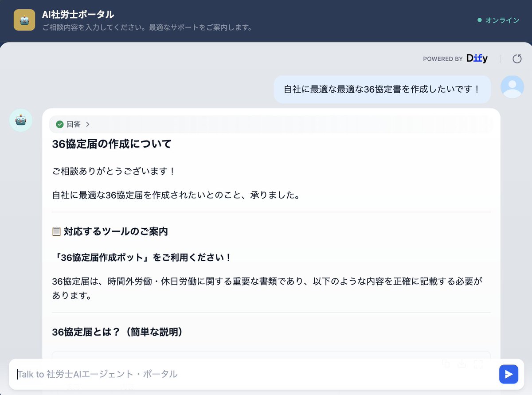Viewport: 532px width, 395px height.
Task: Click the robot logo icon in the header
Action: [x=24, y=20]
